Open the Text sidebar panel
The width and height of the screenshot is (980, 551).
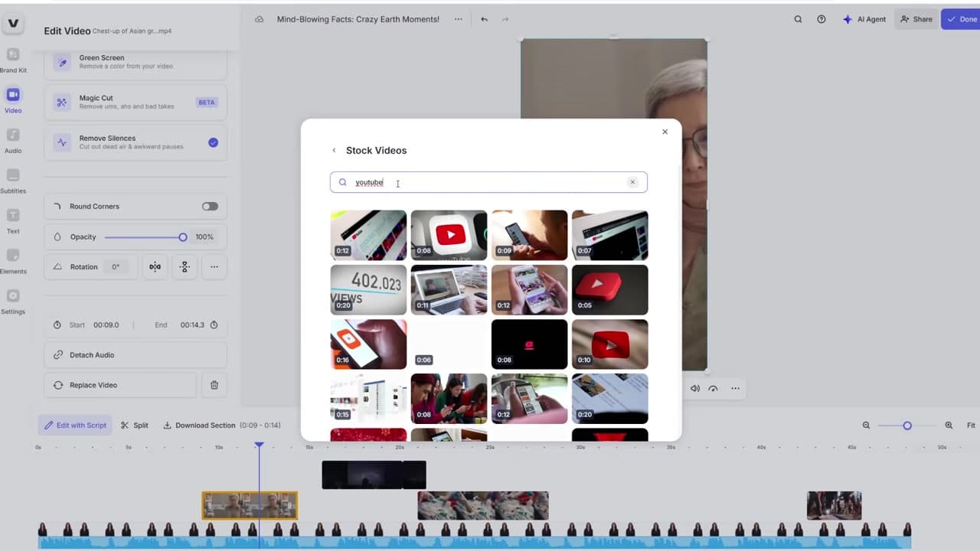[13, 221]
